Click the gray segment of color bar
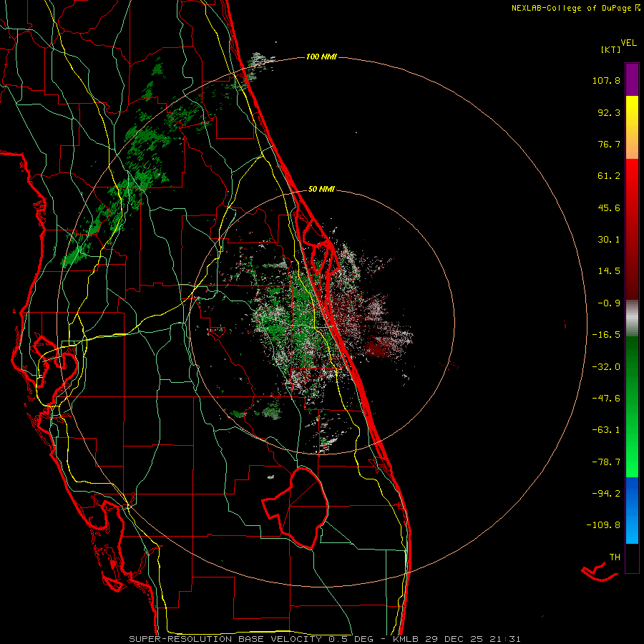Screen dimensions: 644x644 [632, 318]
